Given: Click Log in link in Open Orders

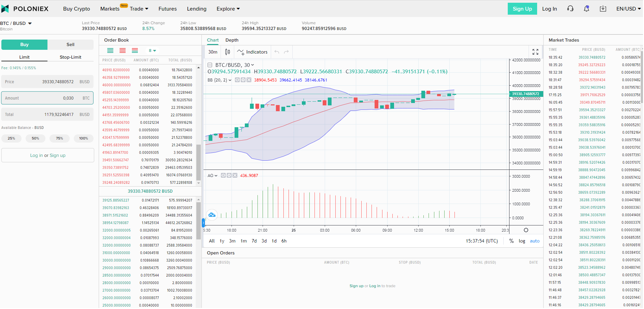Looking at the screenshot, I should [375, 286].
